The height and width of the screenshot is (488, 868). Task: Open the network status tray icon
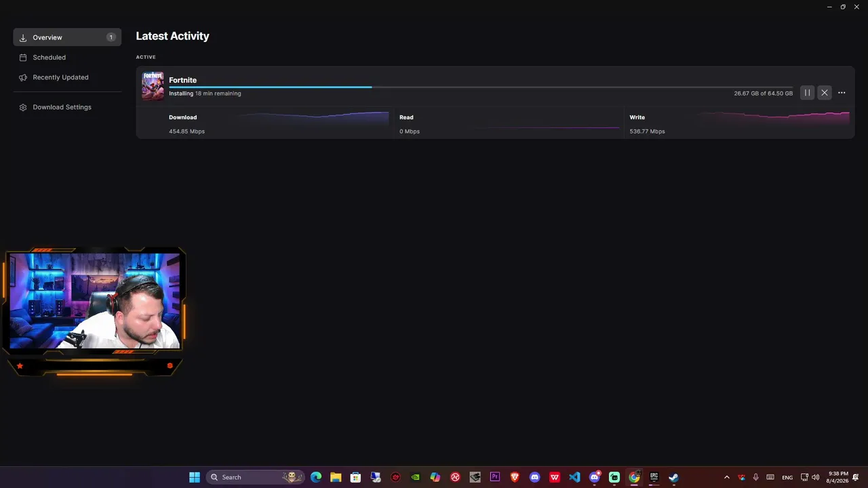[805, 477]
